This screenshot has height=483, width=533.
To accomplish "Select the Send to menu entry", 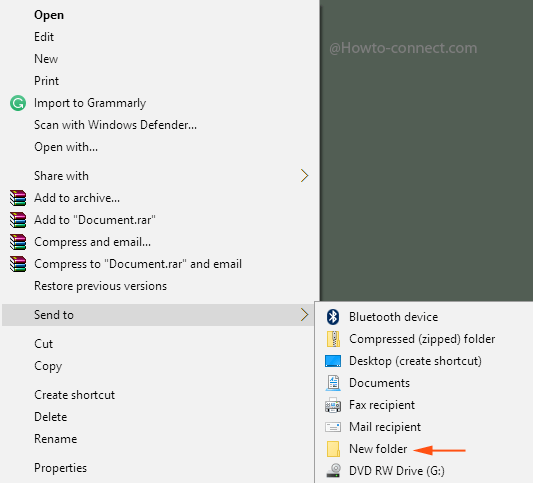I will (158, 315).
